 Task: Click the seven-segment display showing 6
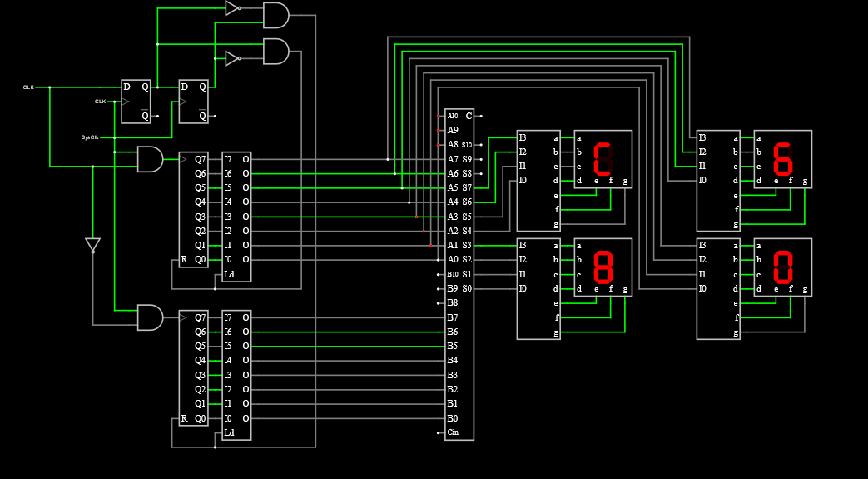point(782,159)
